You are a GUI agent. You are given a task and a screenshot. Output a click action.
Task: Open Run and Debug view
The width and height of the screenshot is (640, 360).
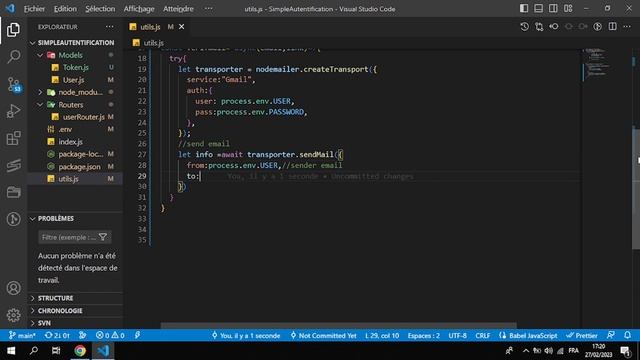pyautogui.click(x=13, y=111)
